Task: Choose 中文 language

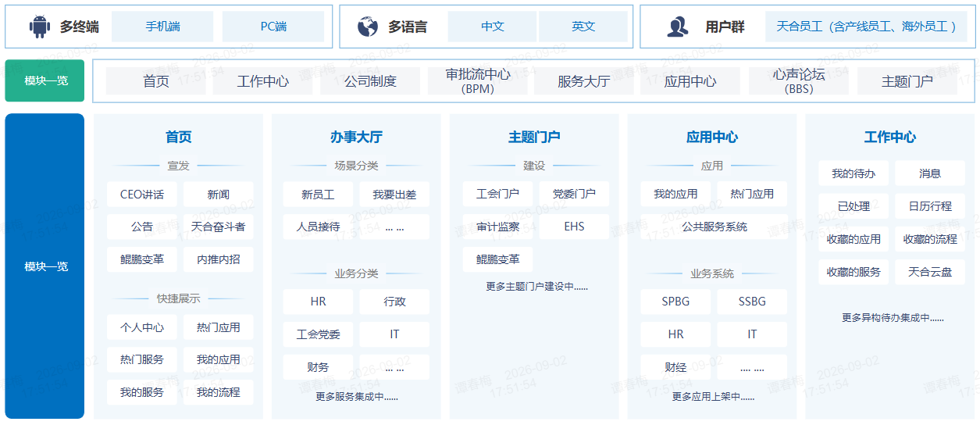Action: (x=493, y=27)
